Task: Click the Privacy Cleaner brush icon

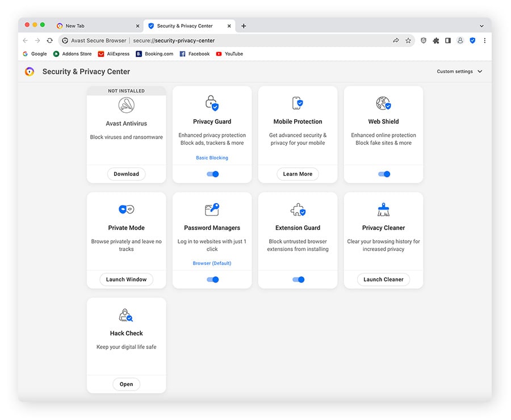Action: 383,209
